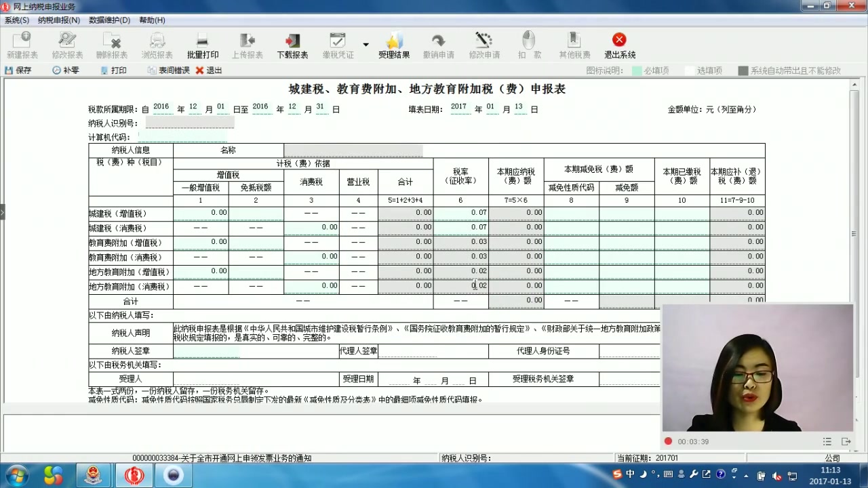This screenshot has height=488, width=868.
Task: Click the 表间错误 button
Action: 169,70
